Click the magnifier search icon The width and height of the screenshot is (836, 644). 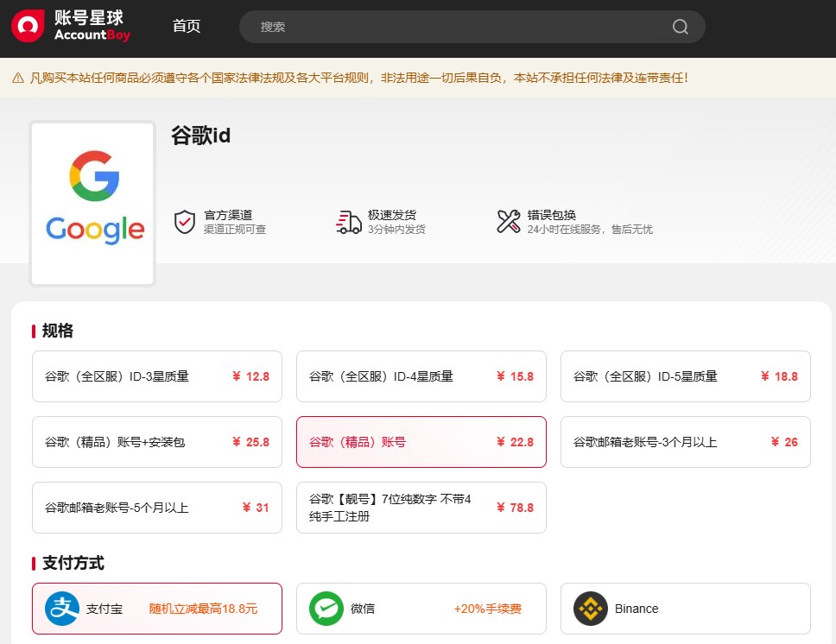[680, 27]
